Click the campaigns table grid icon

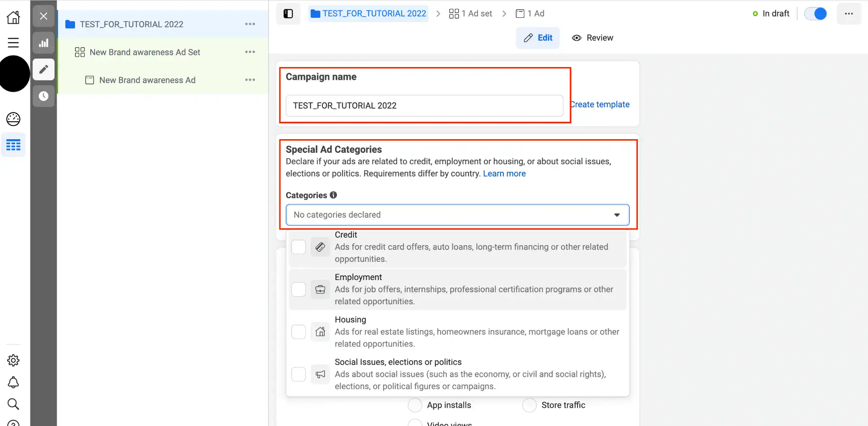pyautogui.click(x=13, y=145)
